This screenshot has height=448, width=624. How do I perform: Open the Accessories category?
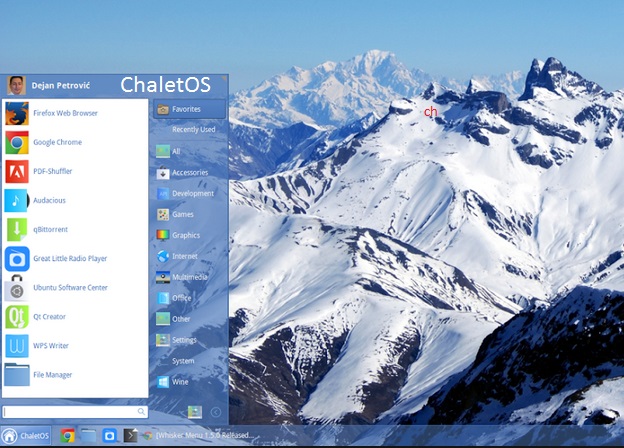pyautogui.click(x=189, y=172)
